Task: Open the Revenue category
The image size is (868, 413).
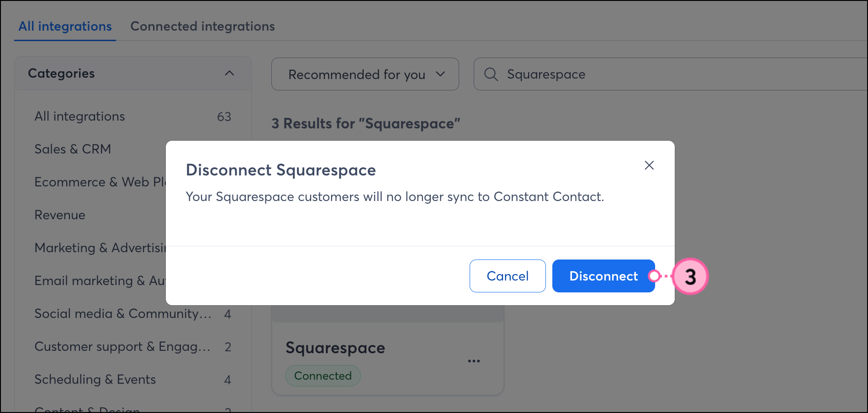Action: pyautogui.click(x=60, y=215)
